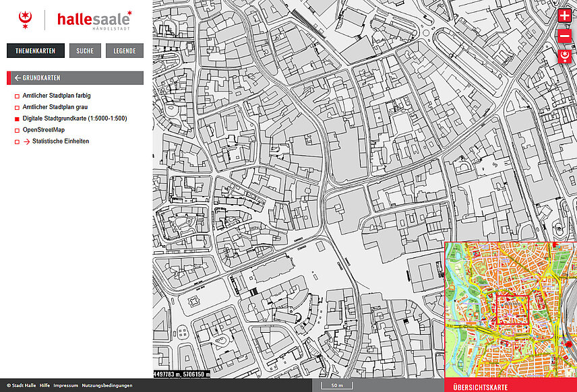Uncheck Digitale Stadtgrundkarte layer
577x392 pixels.
[x=17, y=119]
